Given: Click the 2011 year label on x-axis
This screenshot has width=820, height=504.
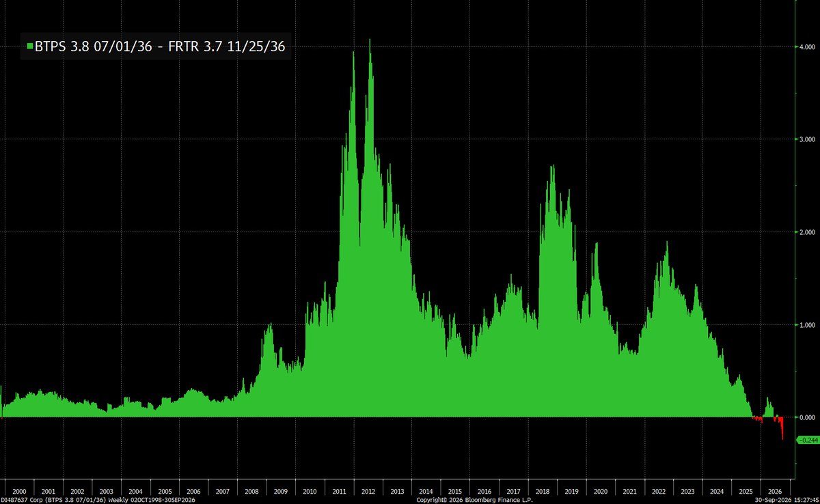Looking at the screenshot, I should (339, 491).
